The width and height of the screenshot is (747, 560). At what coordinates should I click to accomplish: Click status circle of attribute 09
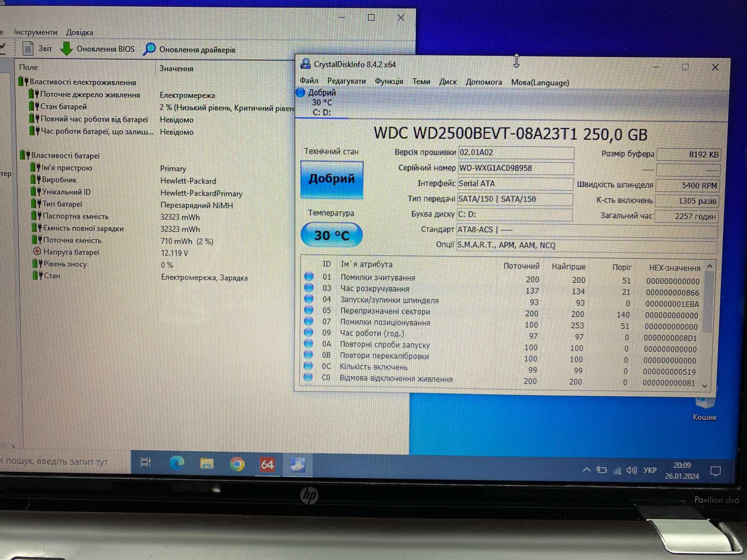[x=309, y=332]
